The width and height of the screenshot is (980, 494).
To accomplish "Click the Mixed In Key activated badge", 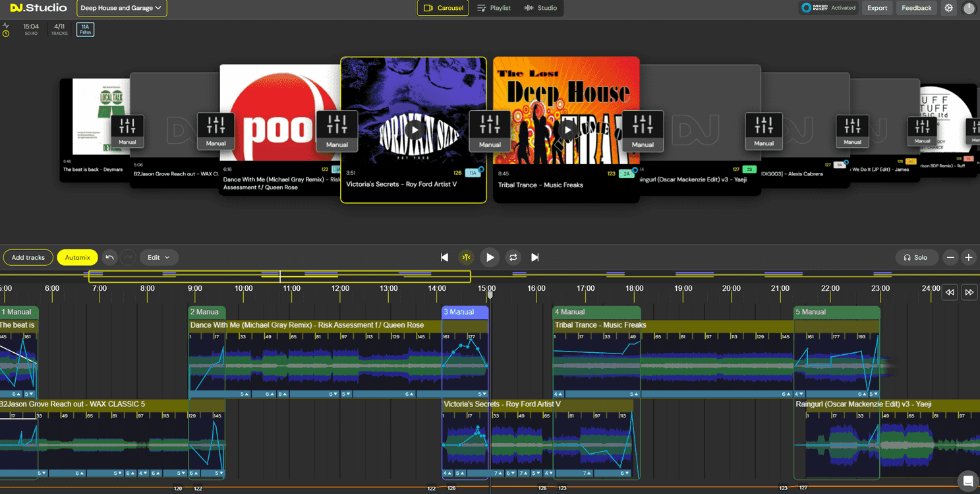I will (828, 8).
